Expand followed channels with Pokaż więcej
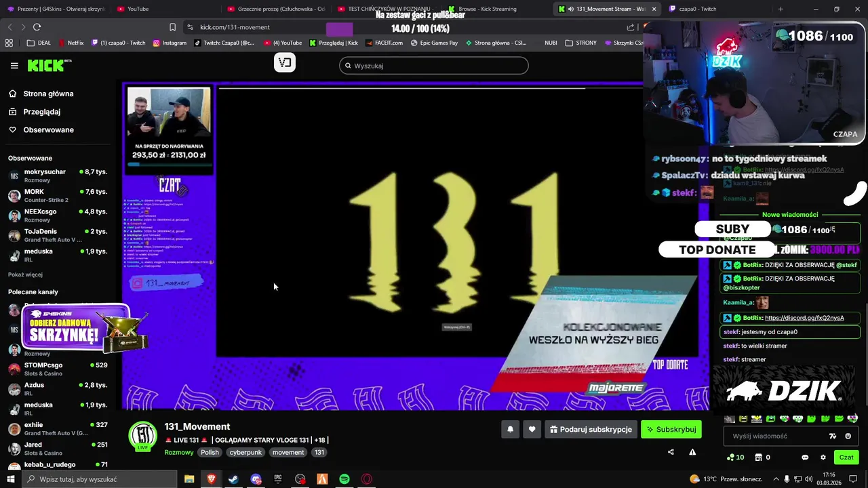The width and height of the screenshot is (868, 488). pyautogui.click(x=25, y=274)
